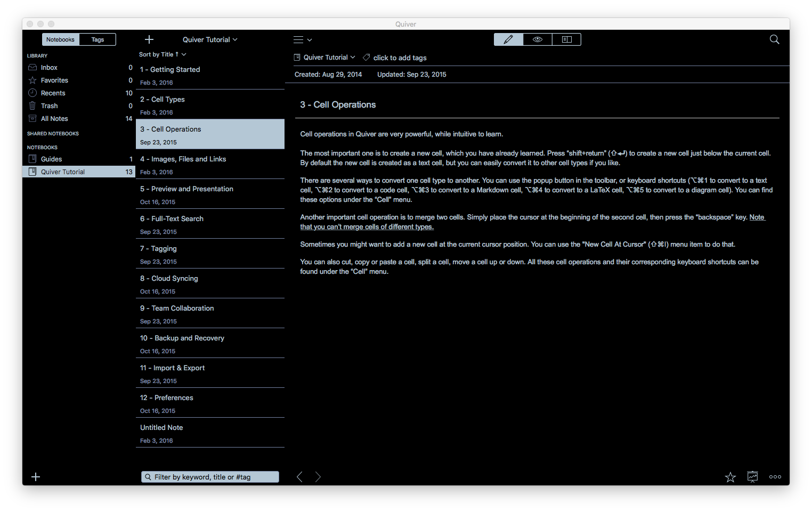
Task: Open All Notes in the library
Action: coord(79,119)
